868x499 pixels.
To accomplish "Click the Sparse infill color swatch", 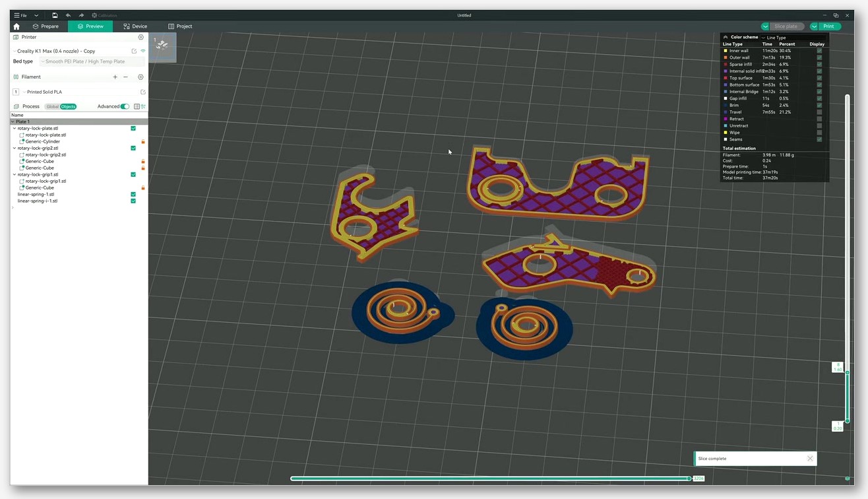I will coord(726,64).
